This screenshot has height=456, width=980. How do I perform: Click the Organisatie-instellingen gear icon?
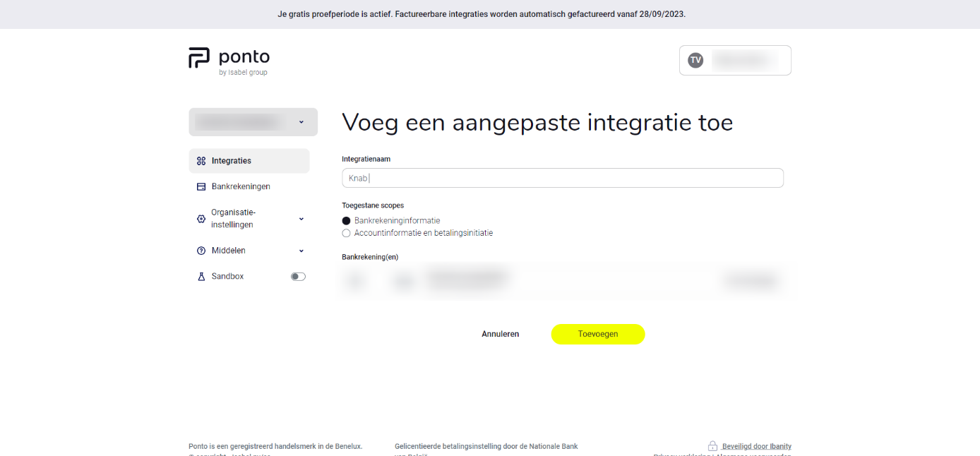(x=201, y=219)
